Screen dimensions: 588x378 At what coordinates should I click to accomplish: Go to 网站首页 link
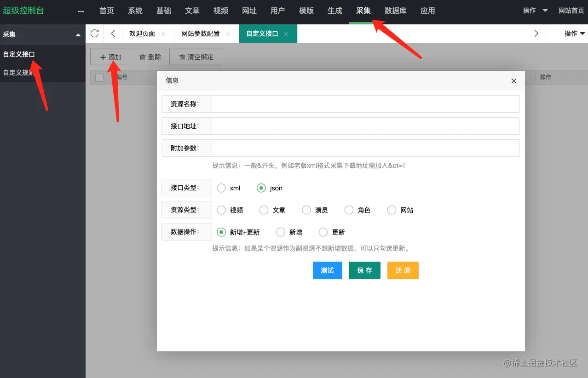[571, 11]
